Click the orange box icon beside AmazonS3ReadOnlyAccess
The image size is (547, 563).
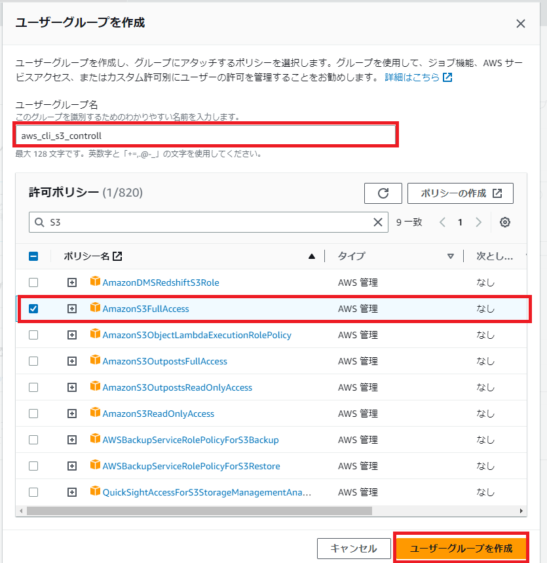pos(95,413)
